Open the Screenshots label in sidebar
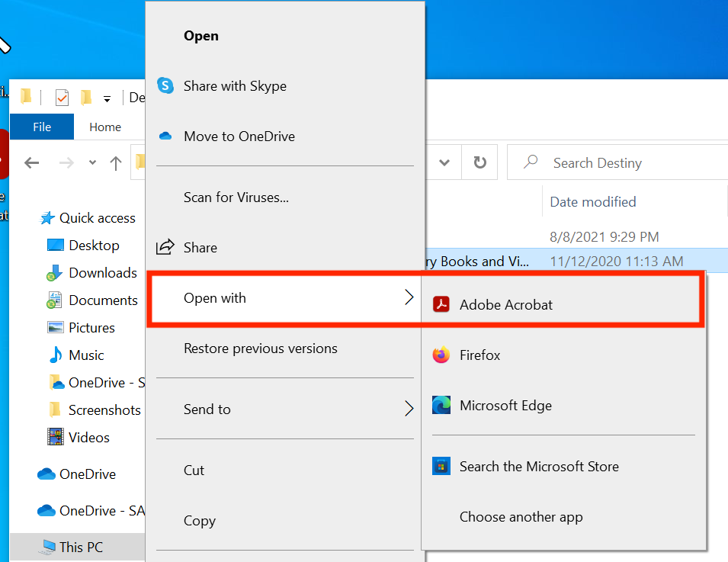728x562 pixels. (105, 409)
